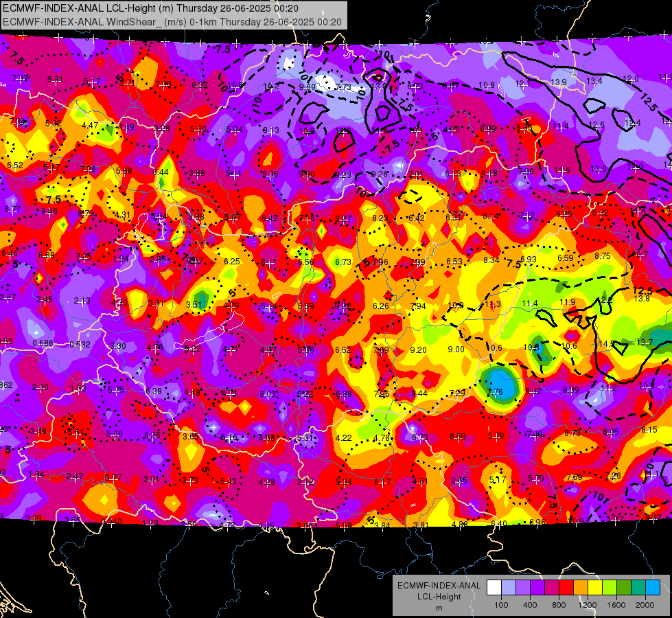Click the wind shear value 6.88
The height and width of the screenshot is (618, 672).
tap(344, 394)
